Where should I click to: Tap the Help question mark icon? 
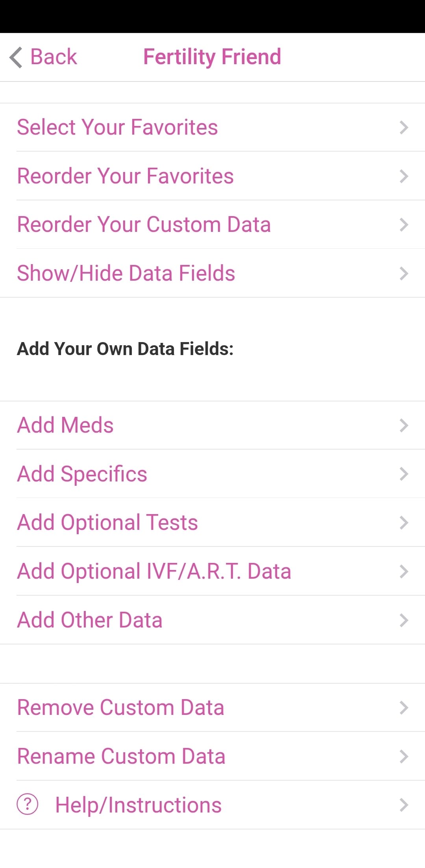[28, 804]
